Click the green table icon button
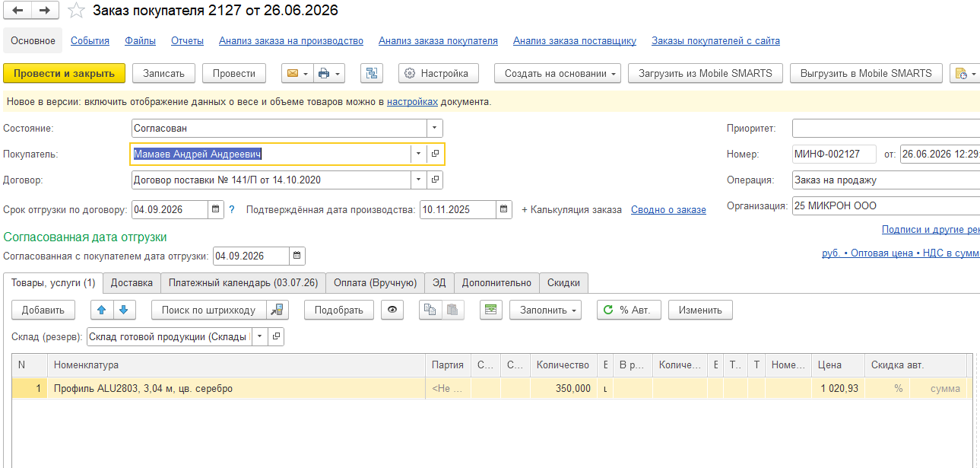 [491, 310]
